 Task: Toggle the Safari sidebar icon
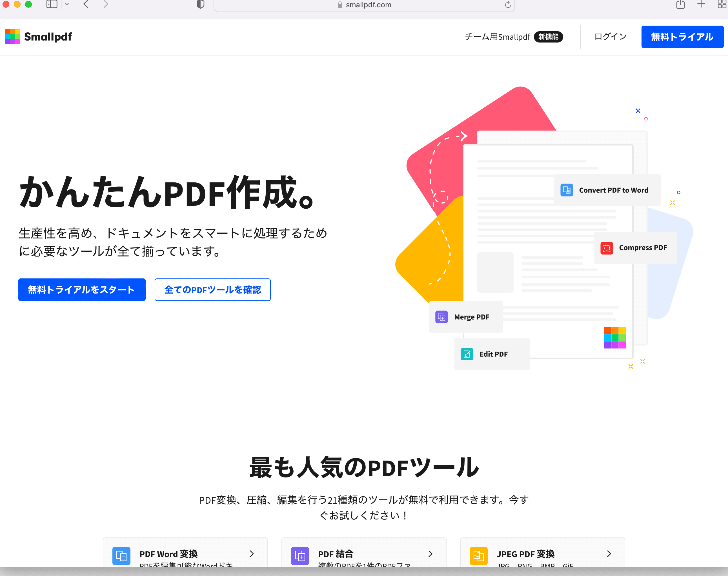click(x=52, y=5)
